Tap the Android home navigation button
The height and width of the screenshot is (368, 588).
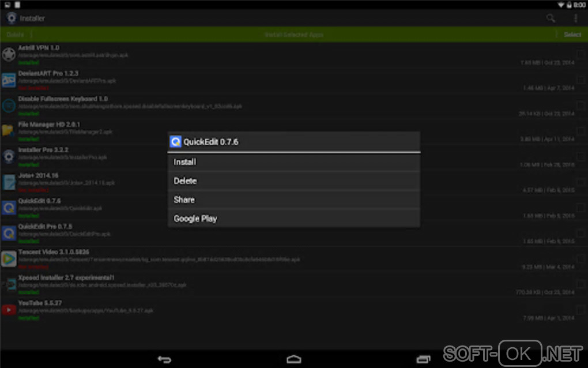pos(293,359)
